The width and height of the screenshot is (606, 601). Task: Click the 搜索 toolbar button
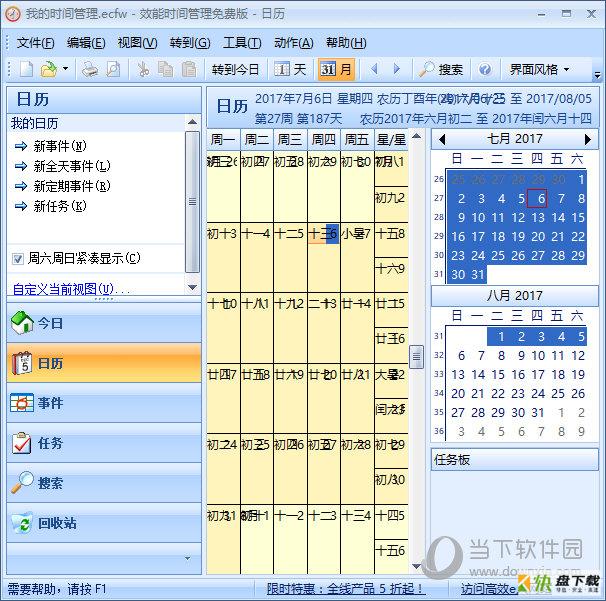(441, 70)
